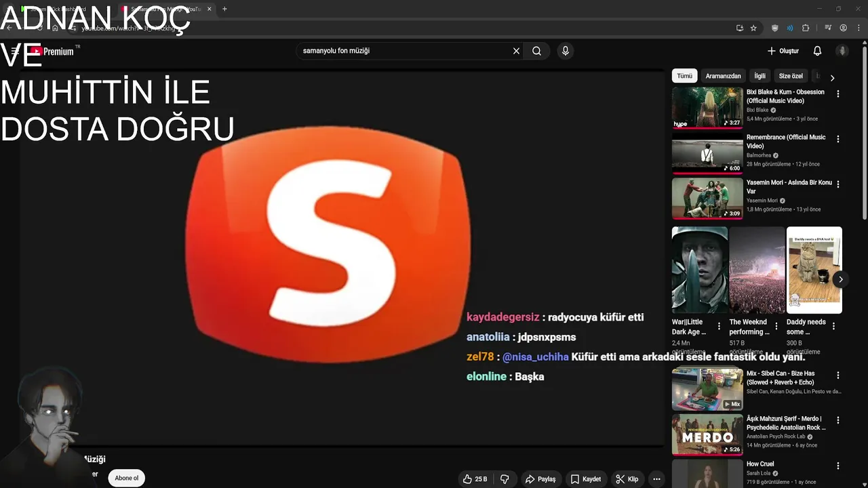The height and width of the screenshot is (488, 868).
Task: Click the @nisa_uchiha mention in chat
Action: click(x=536, y=357)
